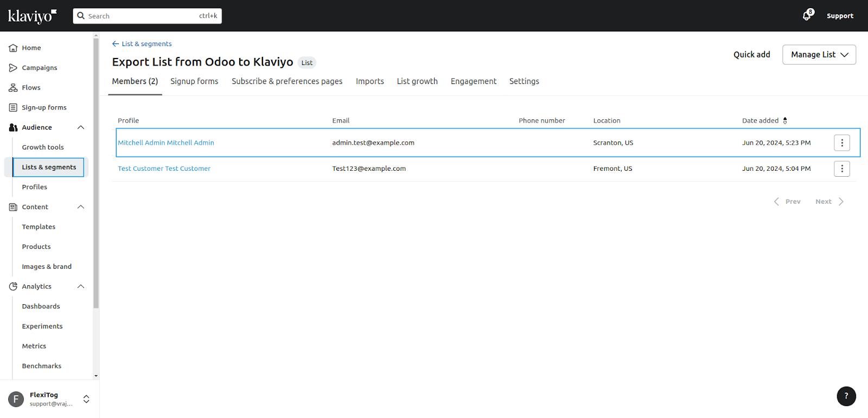Switch to the List growth tab
Viewport: 868px width, 418px height.
coord(417,81)
